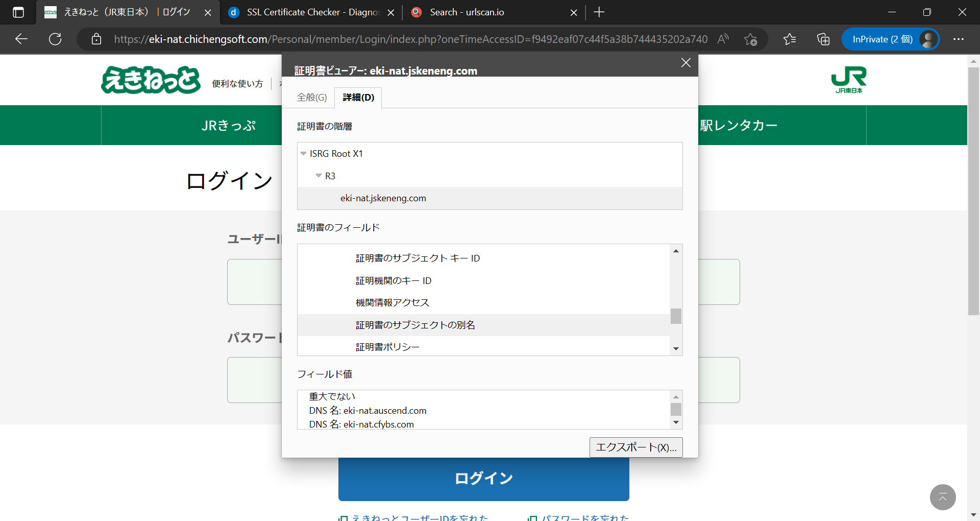This screenshot has width=980, height=521.
Task: Open the Collections icon
Action: click(823, 39)
